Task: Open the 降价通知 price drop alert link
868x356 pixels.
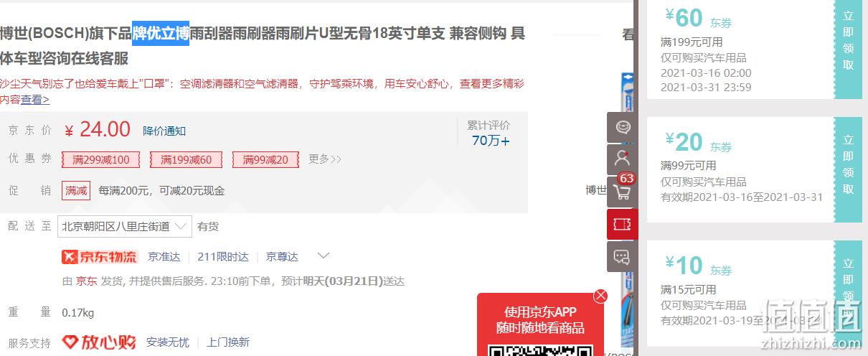Action: (164, 131)
